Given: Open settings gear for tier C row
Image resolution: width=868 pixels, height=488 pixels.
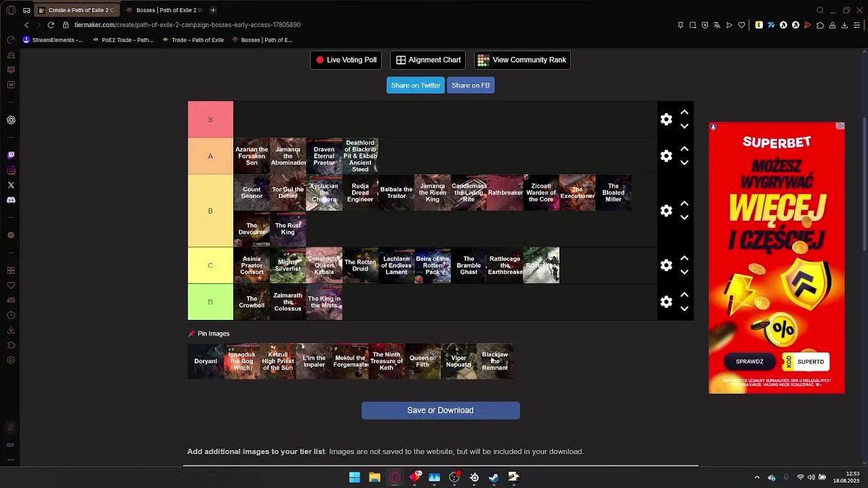Looking at the screenshot, I should [x=667, y=265].
